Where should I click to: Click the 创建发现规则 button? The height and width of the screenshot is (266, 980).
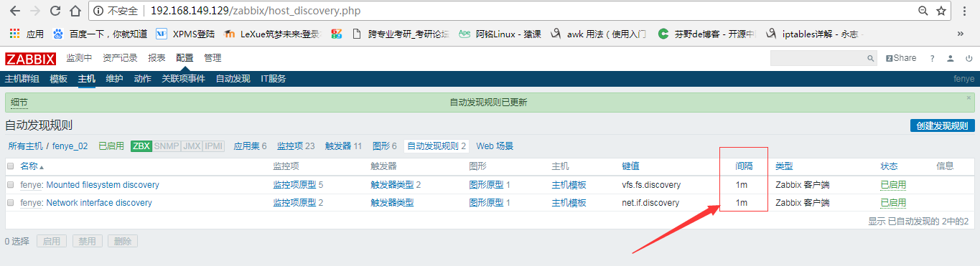(942, 125)
